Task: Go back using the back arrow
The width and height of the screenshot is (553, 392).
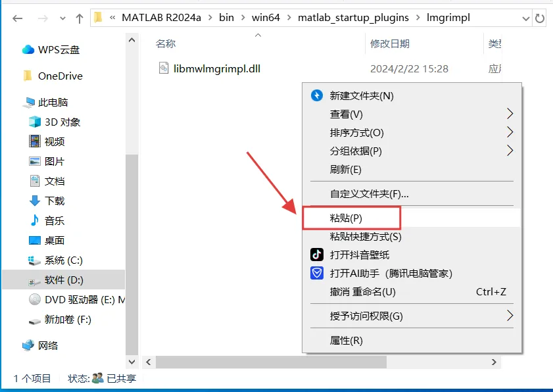Action: tap(17, 18)
